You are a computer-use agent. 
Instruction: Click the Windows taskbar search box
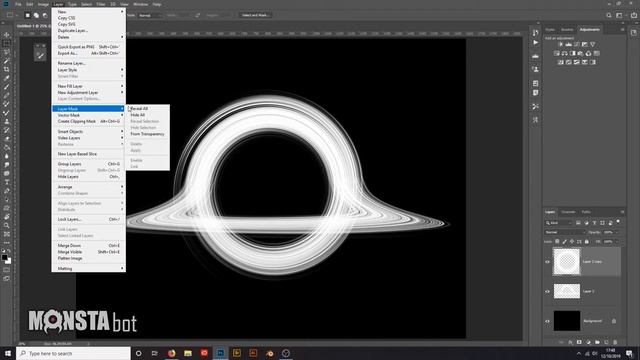click(73, 353)
